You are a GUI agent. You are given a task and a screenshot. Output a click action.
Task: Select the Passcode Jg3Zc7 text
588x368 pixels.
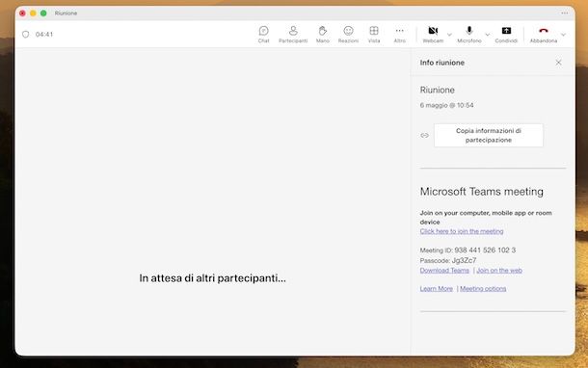pyautogui.click(x=464, y=260)
